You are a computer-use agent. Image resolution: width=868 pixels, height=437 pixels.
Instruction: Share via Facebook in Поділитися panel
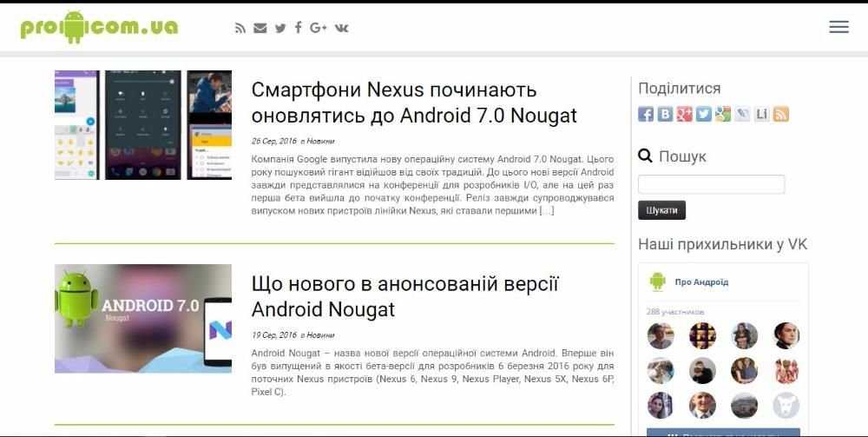click(x=646, y=114)
